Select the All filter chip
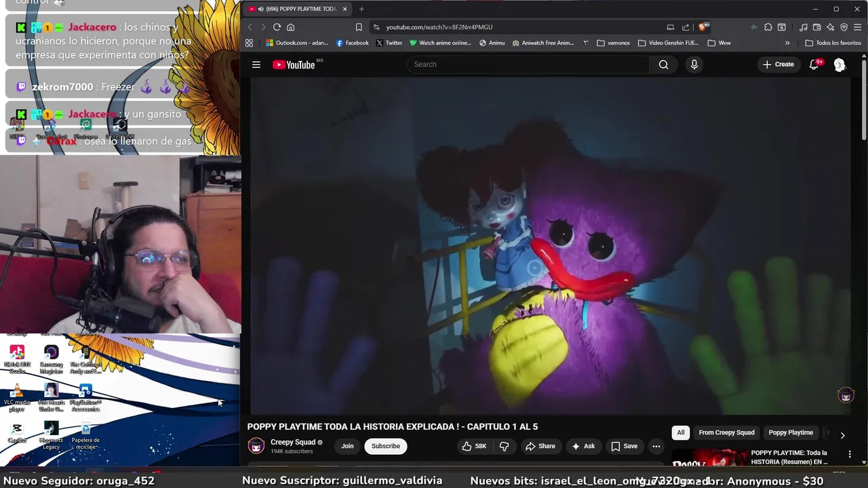Image resolution: width=868 pixels, height=488 pixels. pos(681,432)
